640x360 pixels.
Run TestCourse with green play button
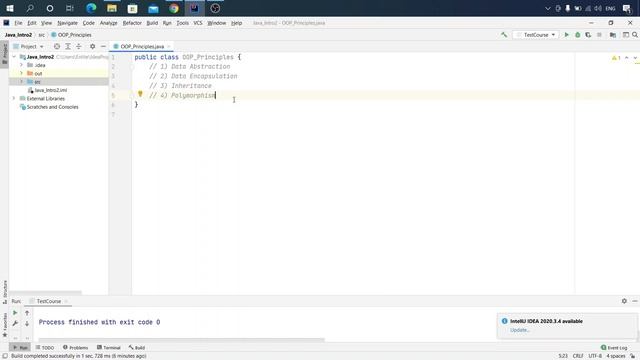coord(567,35)
